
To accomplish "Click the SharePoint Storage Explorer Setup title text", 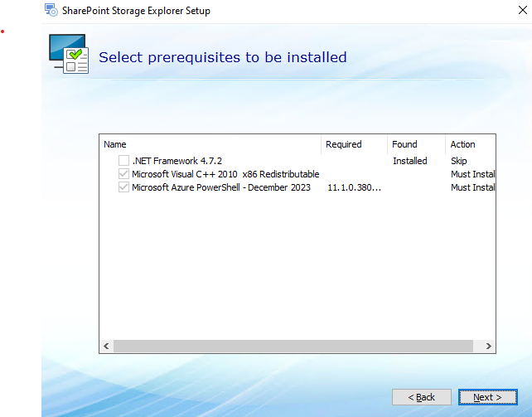I will click(x=136, y=11).
